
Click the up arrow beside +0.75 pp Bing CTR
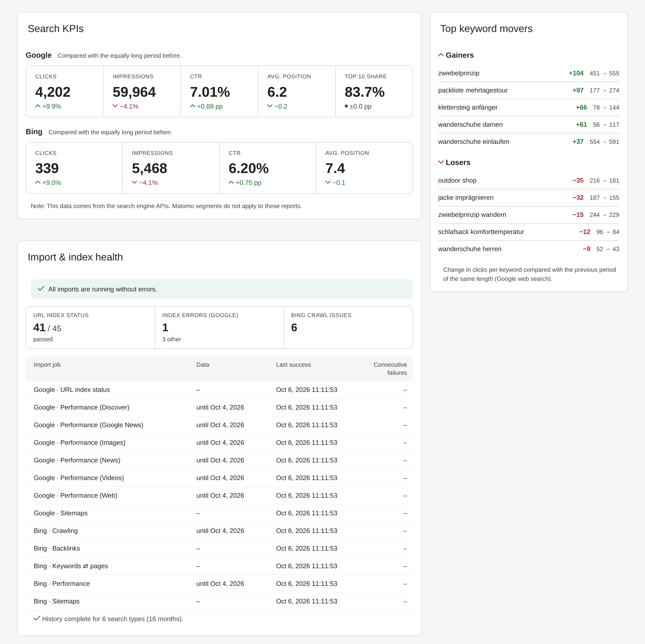(231, 183)
